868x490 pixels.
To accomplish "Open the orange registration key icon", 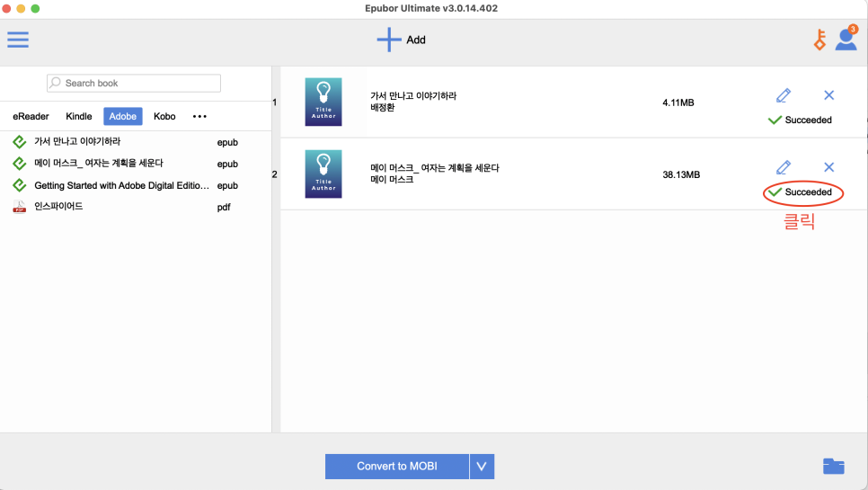I will (x=819, y=40).
